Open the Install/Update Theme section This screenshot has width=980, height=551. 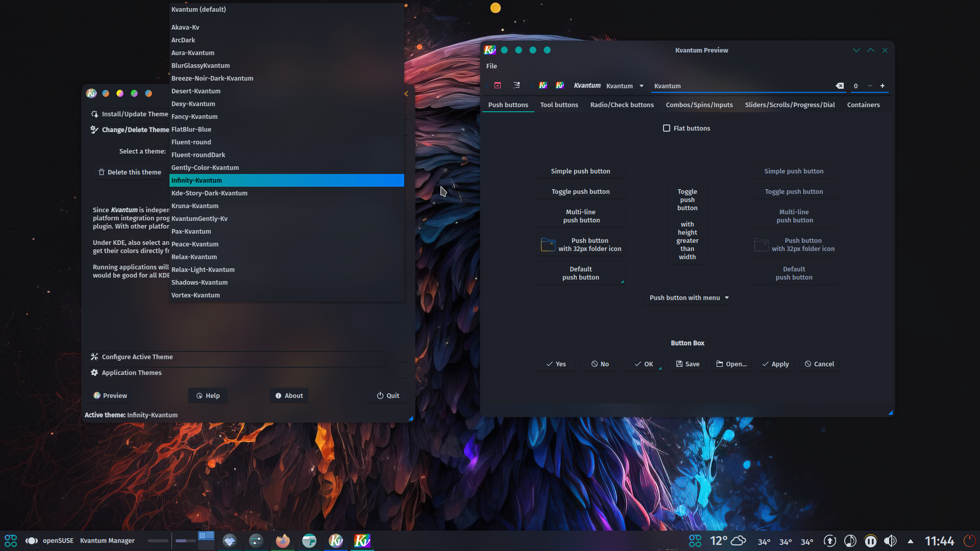[130, 114]
